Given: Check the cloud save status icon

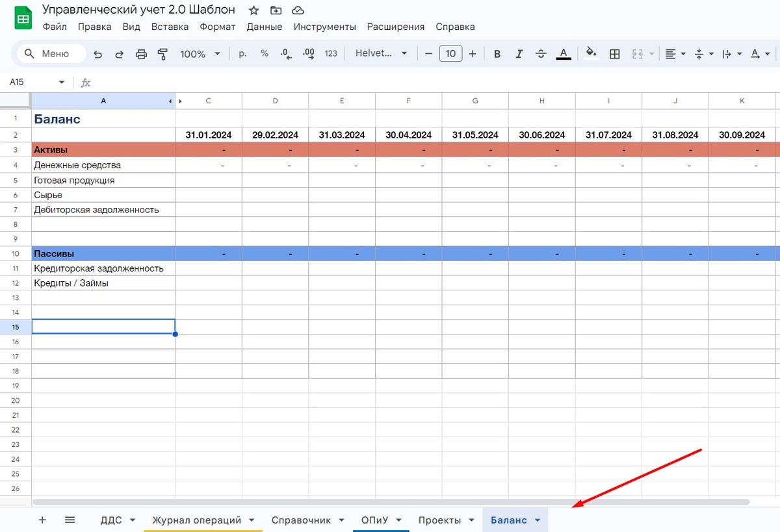Looking at the screenshot, I should (298, 10).
